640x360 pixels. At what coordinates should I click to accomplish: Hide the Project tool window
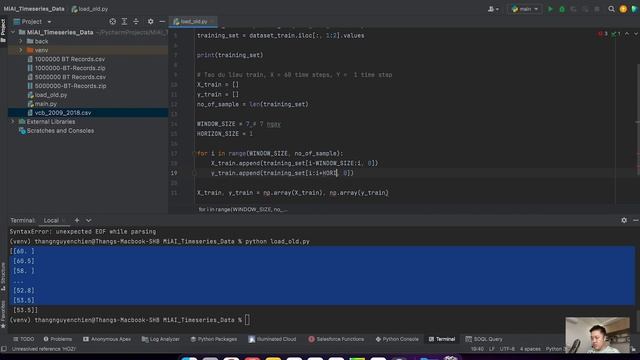[162, 22]
